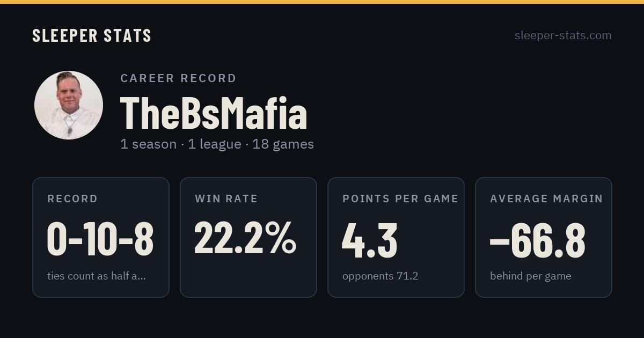Open the POINTS PER GAME card
The image size is (644, 338).
(396, 237)
